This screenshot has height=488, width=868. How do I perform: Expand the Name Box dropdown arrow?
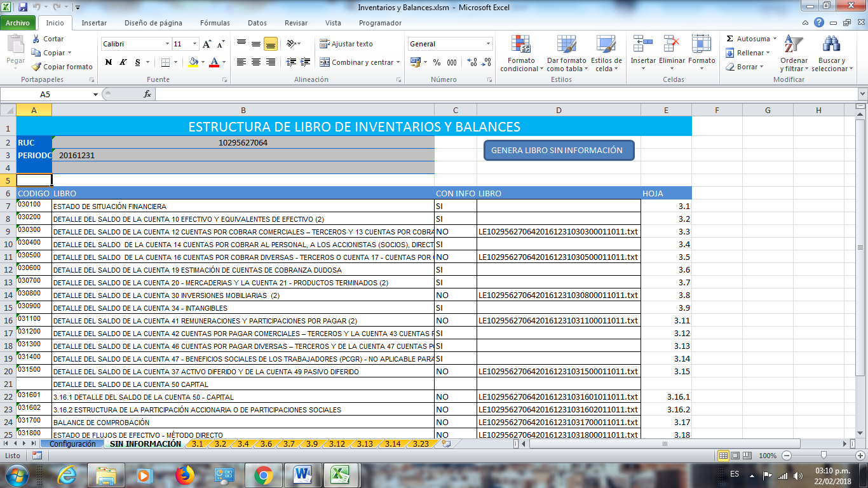tap(95, 94)
